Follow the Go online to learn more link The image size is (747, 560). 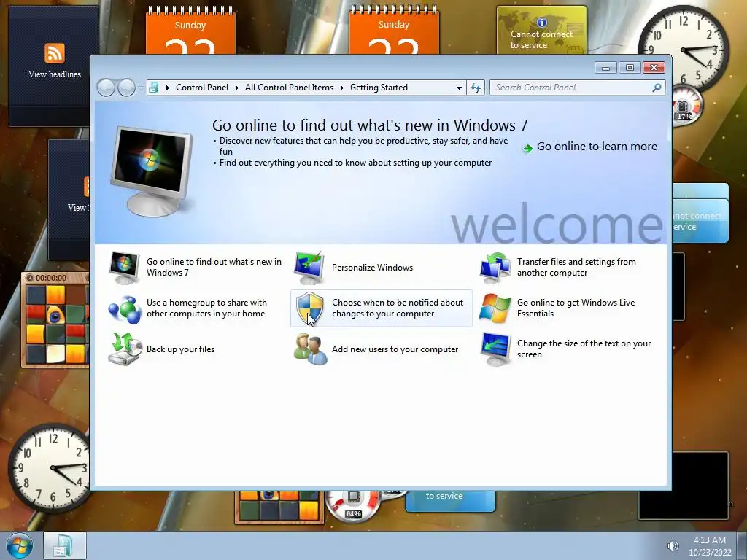(x=597, y=147)
